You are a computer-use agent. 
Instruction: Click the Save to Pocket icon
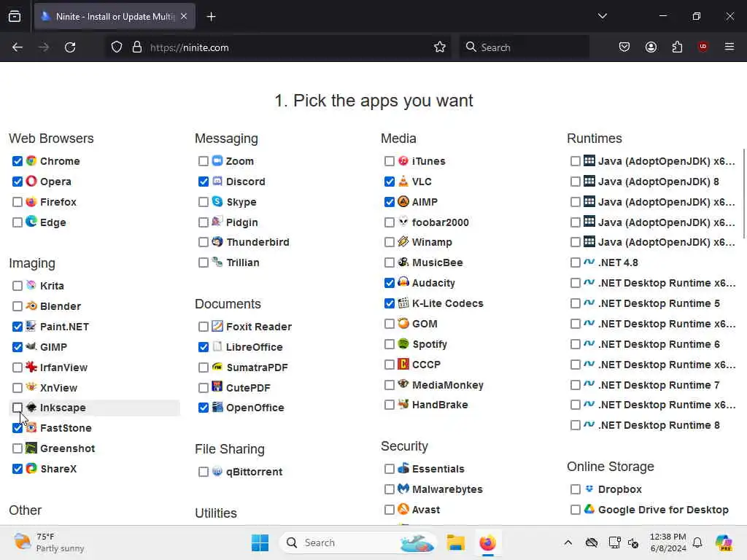point(624,47)
